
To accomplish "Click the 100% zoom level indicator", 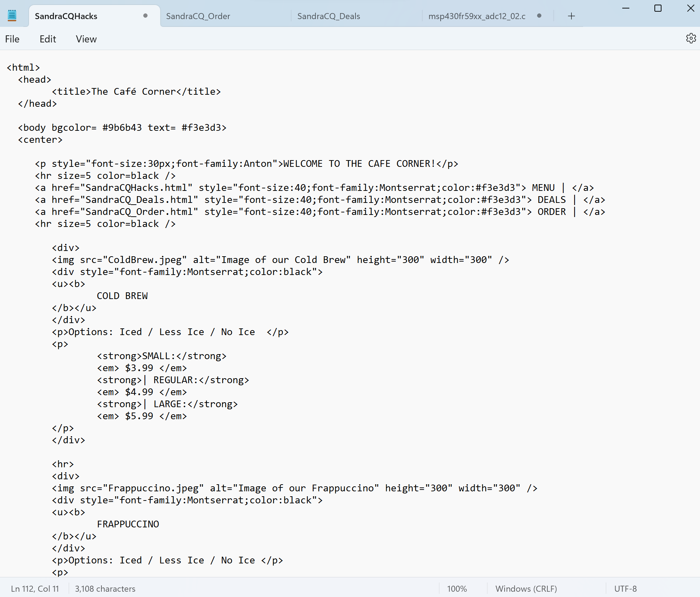I will (457, 589).
